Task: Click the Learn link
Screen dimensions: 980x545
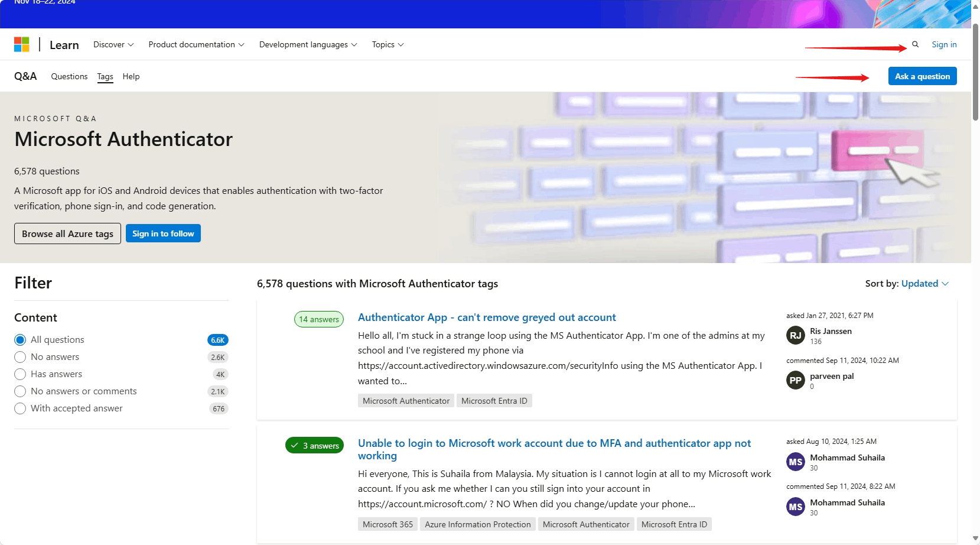Action: coord(64,45)
